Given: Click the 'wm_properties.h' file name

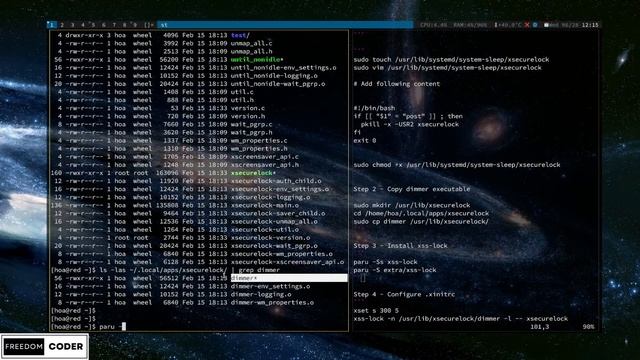Looking at the screenshot, I should pyautogui.click(x=259, y=149).
